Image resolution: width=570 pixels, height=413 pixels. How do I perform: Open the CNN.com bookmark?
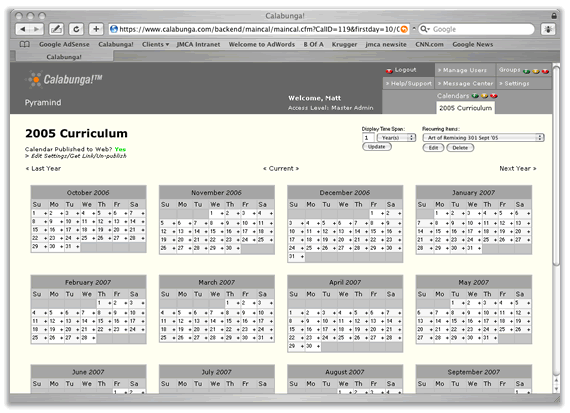pos(429,44)
